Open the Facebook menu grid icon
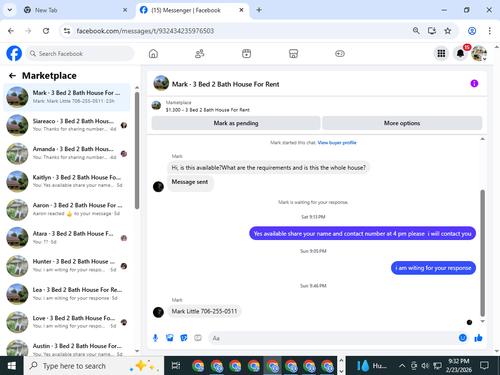This screenshot has width=500, height=375. [x=441, y=53]
